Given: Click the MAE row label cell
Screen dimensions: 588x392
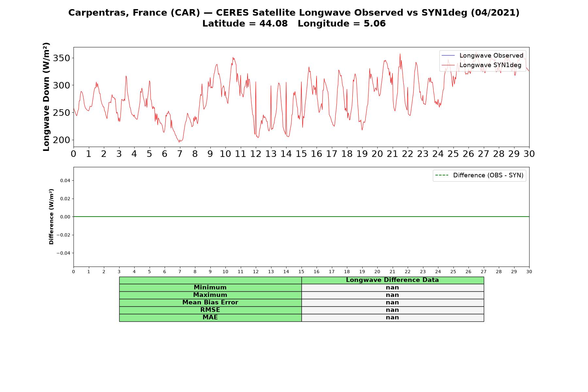Looking at the screenshot, I should pyautogui.click(x=210, y=318).
